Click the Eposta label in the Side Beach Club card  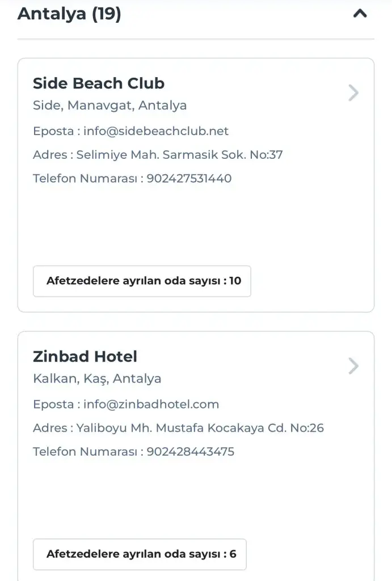point(53,131)
